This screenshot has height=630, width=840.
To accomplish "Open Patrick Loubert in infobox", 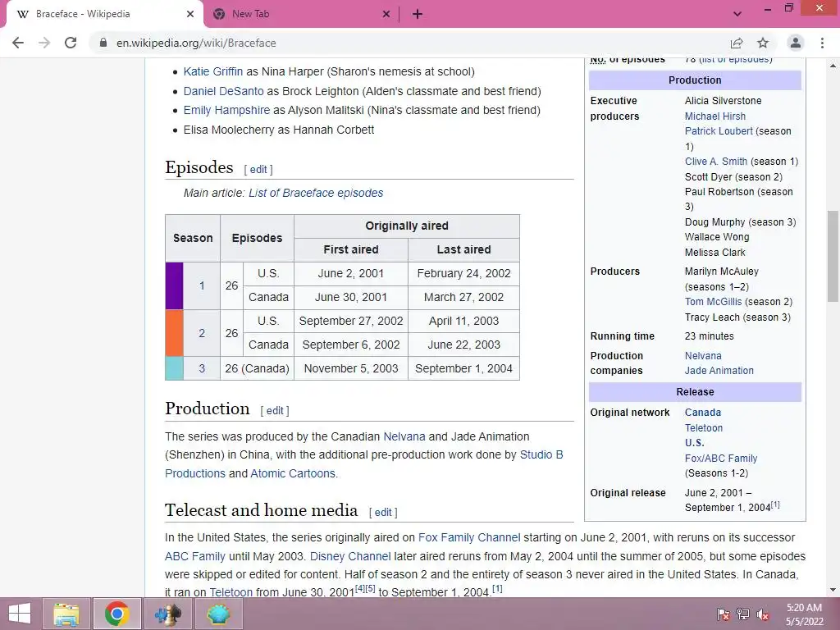I will (x=719, y=130).
